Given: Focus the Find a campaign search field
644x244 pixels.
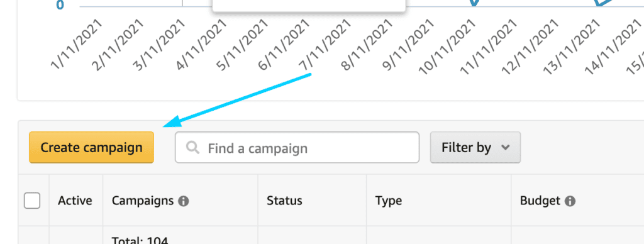Looking at the screenshot, I should 297,147.
